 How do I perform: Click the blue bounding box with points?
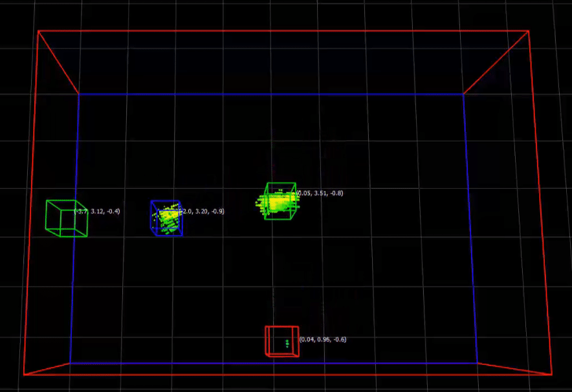(167, 217)
